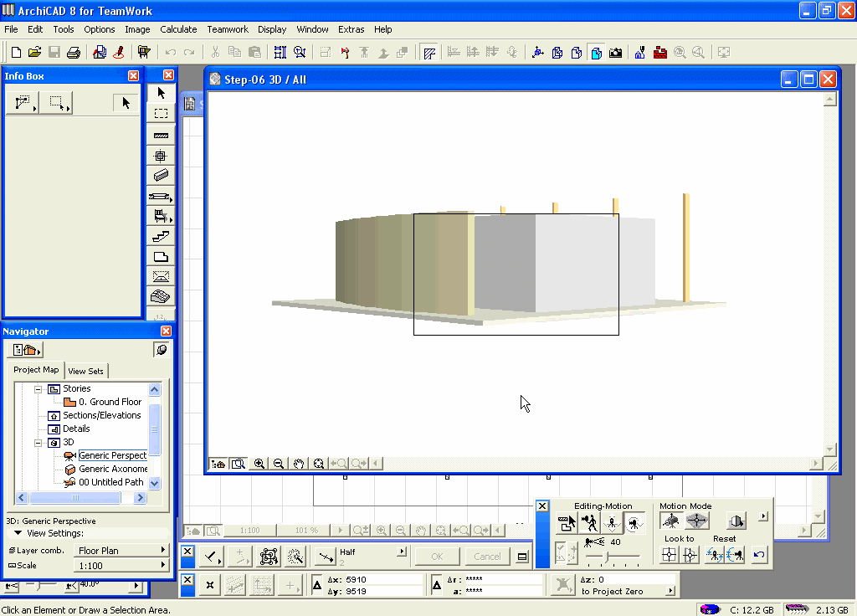
Task: Select the Slab tool in the toolbox
Action: tap(162, 257)
